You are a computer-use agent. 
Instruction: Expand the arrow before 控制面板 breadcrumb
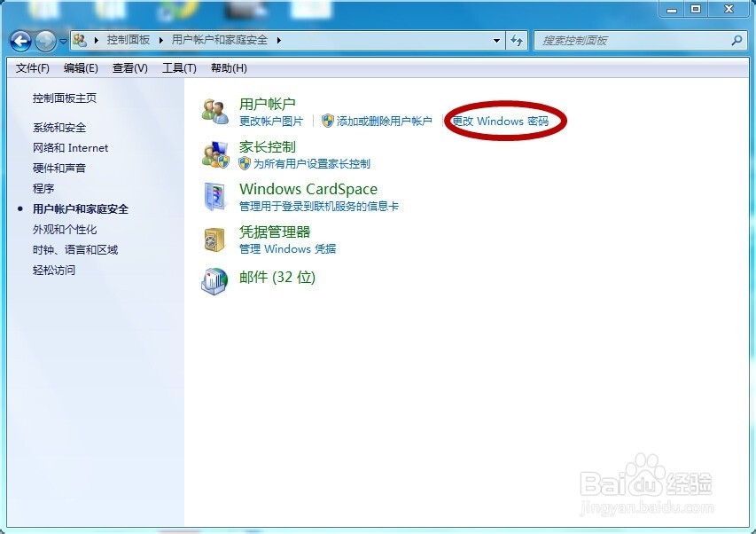97,40
